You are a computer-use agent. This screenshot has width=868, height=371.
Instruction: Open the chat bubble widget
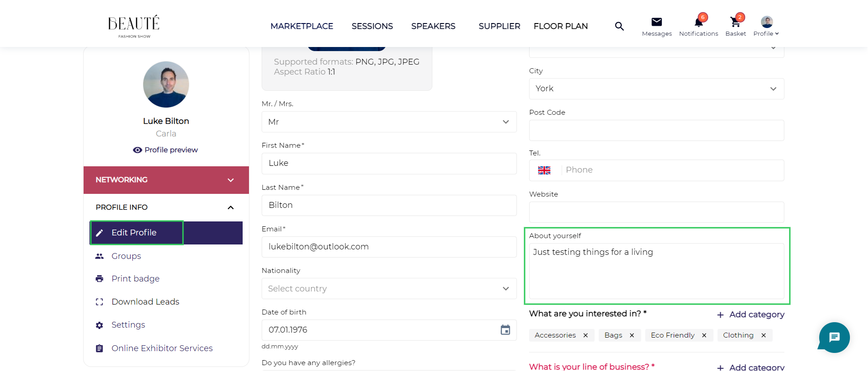click(x=834, y=338)
